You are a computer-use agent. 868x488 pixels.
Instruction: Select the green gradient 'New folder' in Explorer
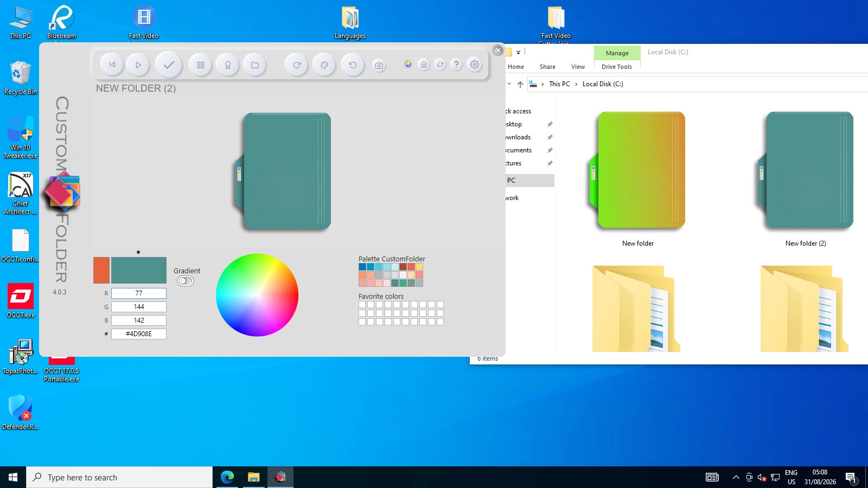638,179
